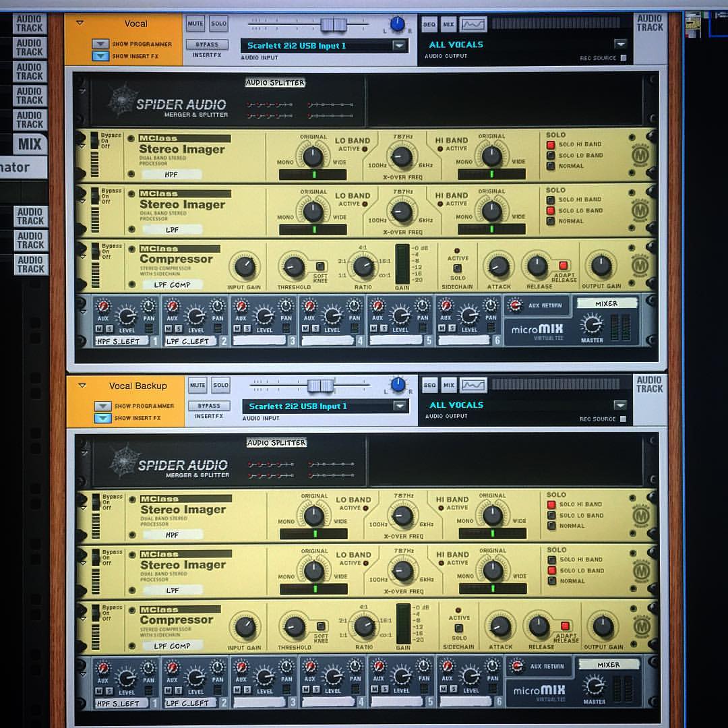Open Vocal's Scarlett 2i2 audio input dropdown
The image size is (728, 728).
pos(399,46)
